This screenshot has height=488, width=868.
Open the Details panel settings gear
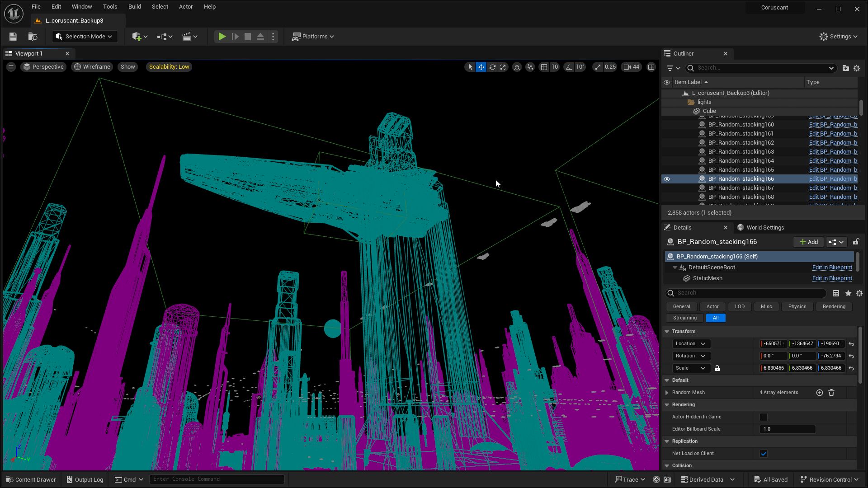coord(859,293)
